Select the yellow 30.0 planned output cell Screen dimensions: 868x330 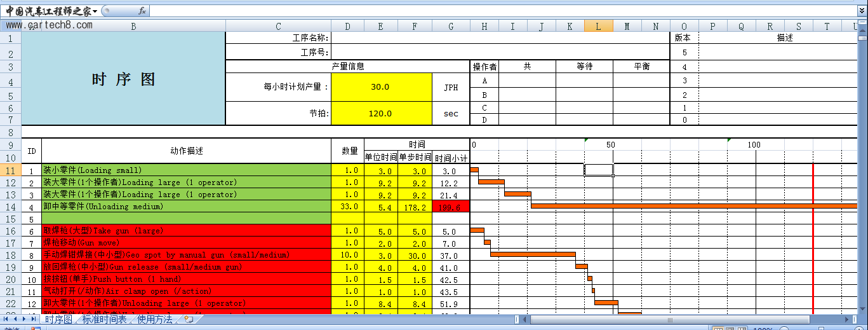pyautogui.click(x=382, y=87)
